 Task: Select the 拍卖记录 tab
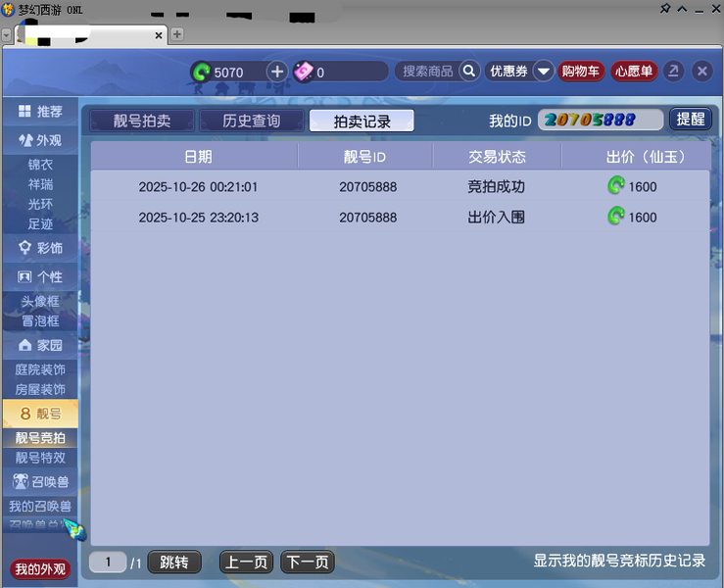coord(362,121)
